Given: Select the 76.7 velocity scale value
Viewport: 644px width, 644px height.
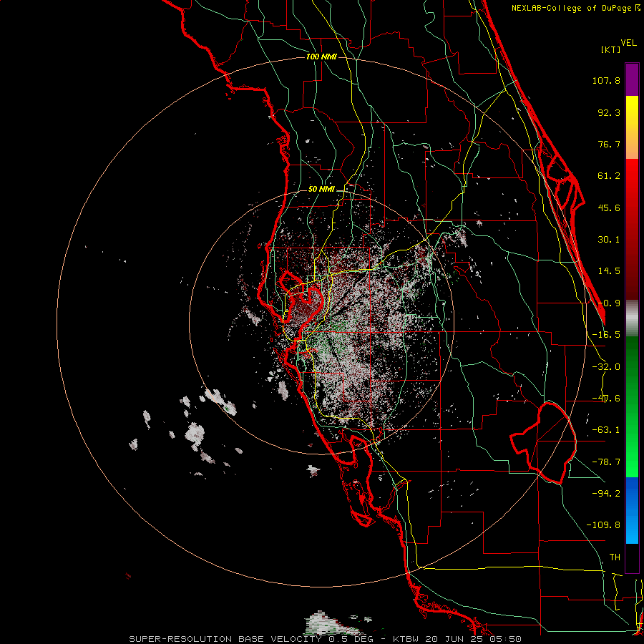Looking at the screenshot, I should coord(609,144).
